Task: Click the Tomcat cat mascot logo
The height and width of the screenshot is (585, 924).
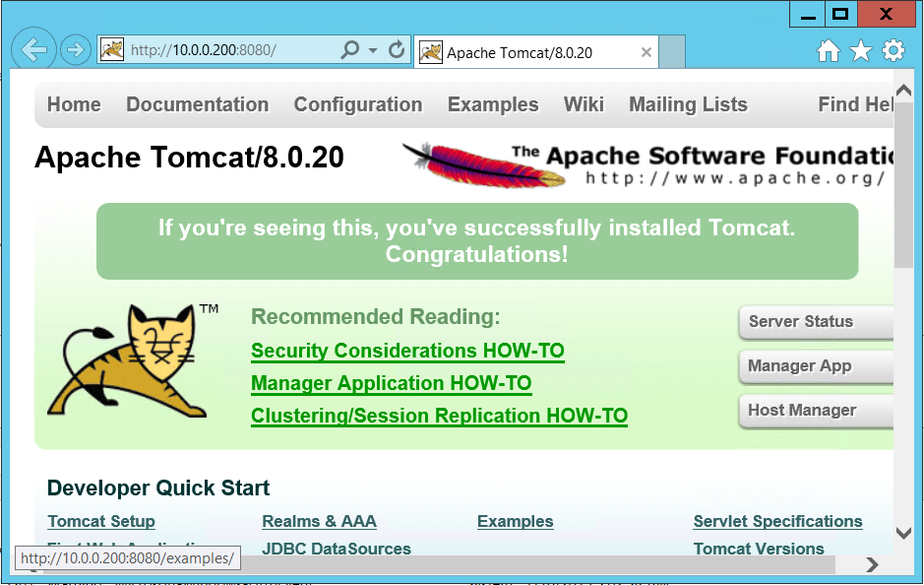Action: click(134, 361)
